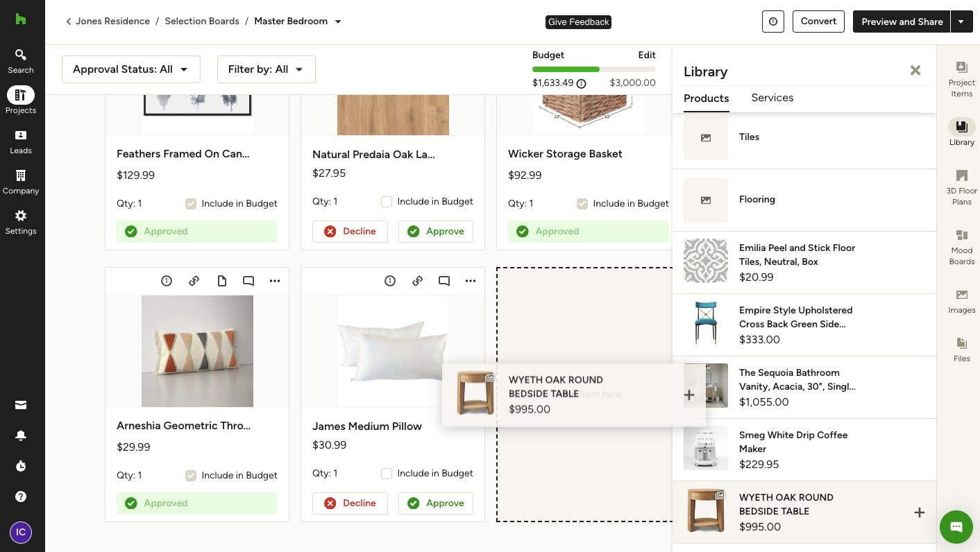Open the time tracker in the left sidebar
The width and height of the screenshot is (980, 552).
[x=21, y=466]
